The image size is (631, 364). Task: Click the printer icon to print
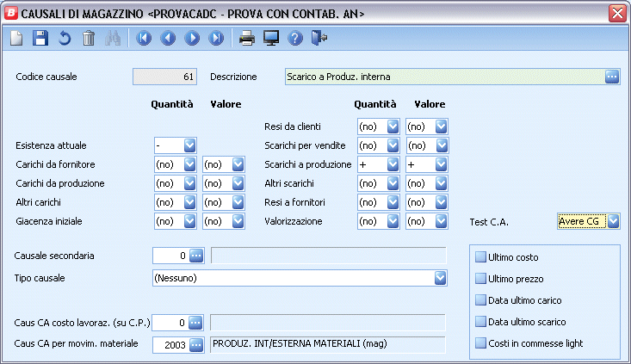tap(247, 38)
